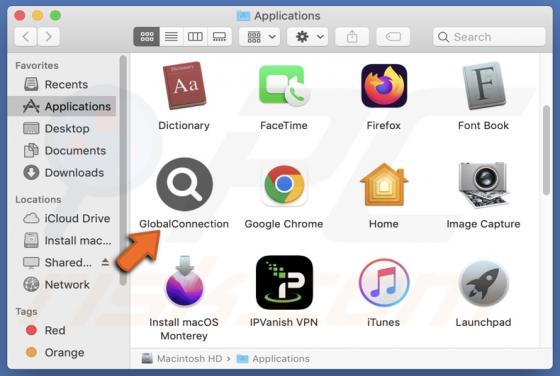Open the group-by items dropdown
560x376 pixels.
[x=260, y=36]
